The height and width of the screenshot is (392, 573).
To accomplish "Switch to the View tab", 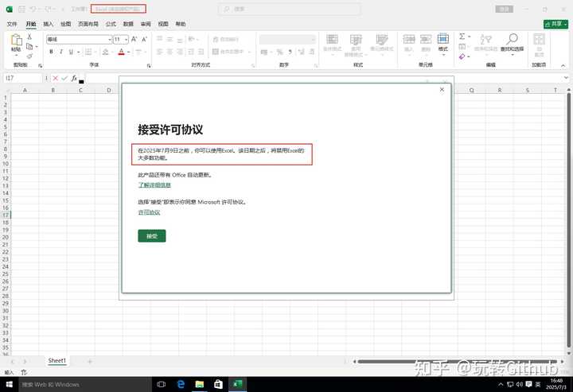I will (x=163, y=24).
